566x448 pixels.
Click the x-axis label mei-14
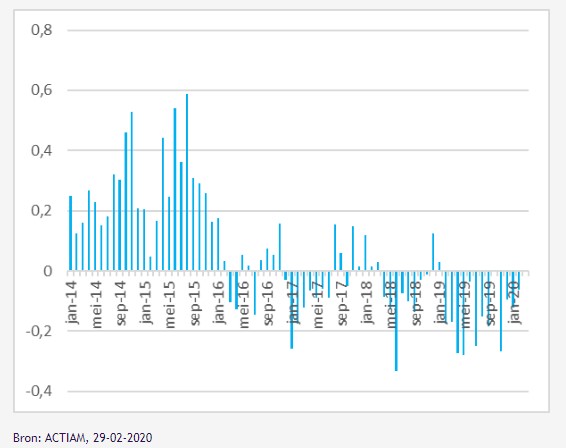pos(97,305)
